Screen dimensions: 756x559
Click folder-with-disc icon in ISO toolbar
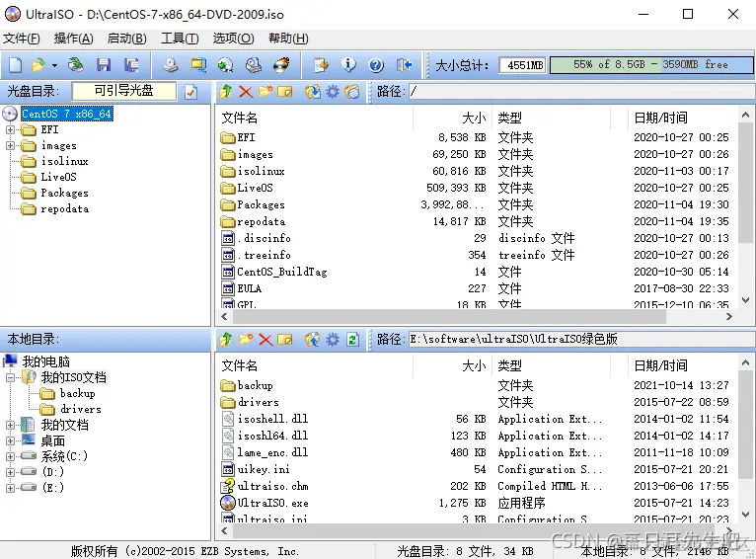point(352,91)
